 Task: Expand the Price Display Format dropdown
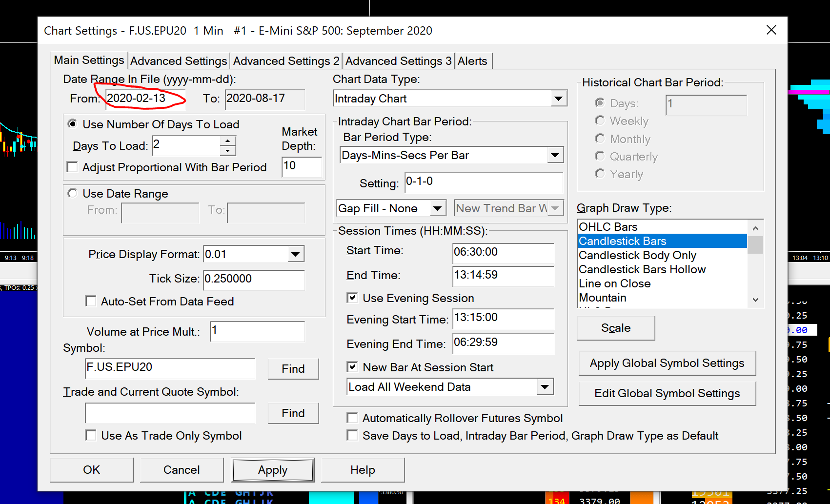(x=295, y=254)
